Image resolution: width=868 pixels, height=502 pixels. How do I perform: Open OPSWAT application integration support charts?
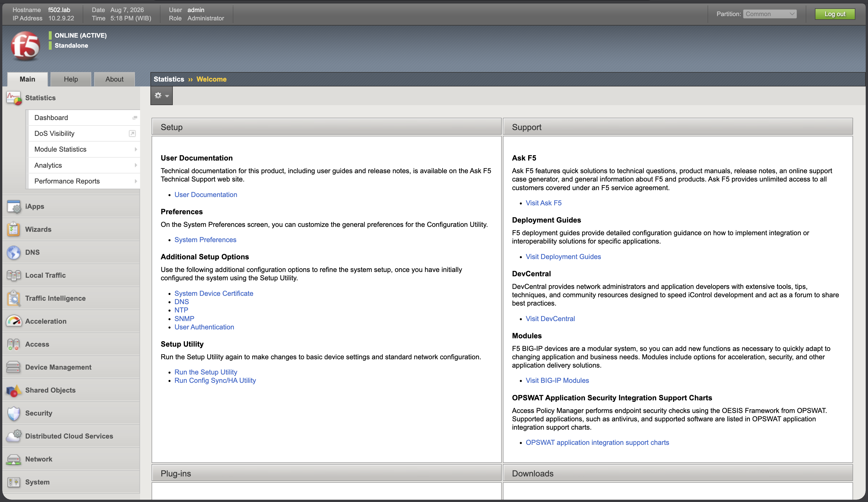pyautogui.click(x=597, y=442)
